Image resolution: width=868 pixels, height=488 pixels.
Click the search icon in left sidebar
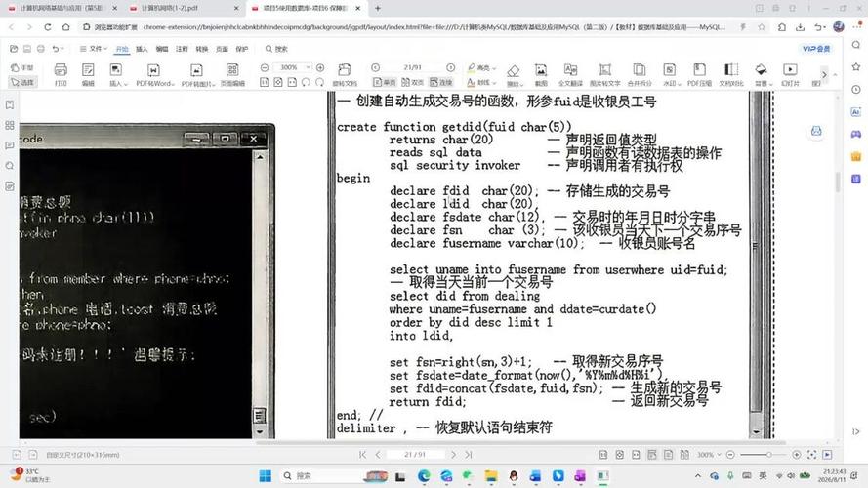(10, 166)
